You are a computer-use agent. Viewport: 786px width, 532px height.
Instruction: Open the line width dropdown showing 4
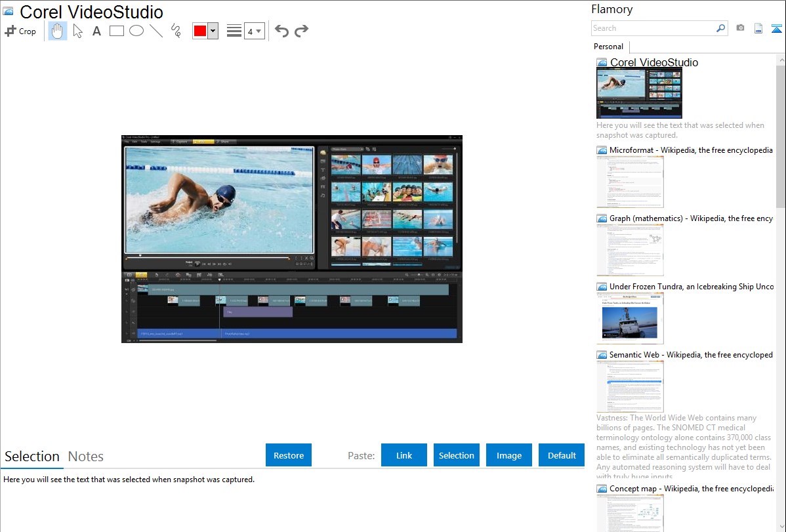pyautogui.click(x=254, y=31)
